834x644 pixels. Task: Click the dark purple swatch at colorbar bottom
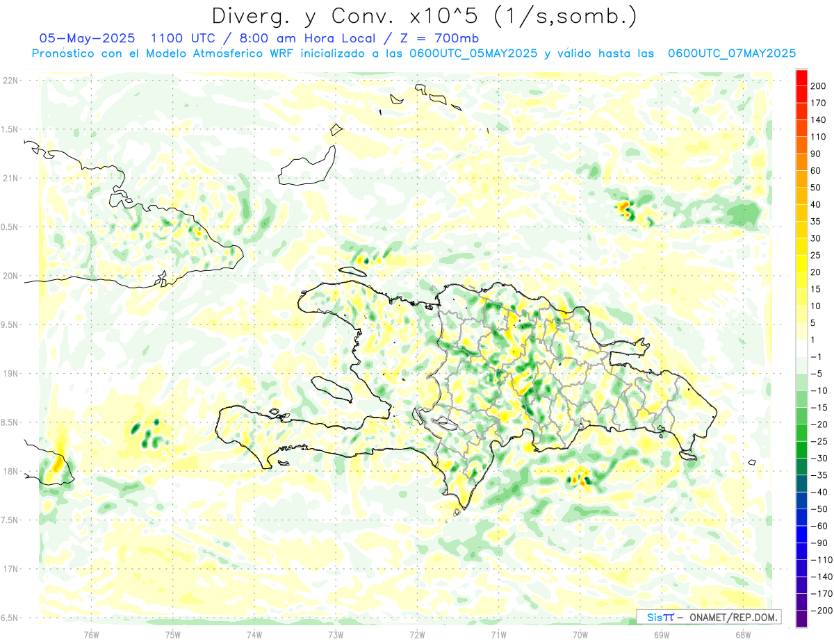[801, 619]
